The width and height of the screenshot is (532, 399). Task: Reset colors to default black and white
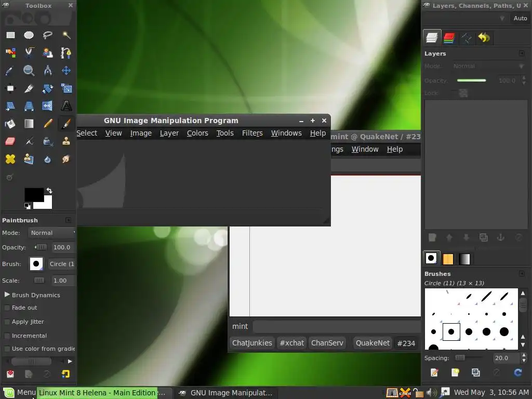pos(28,206)
